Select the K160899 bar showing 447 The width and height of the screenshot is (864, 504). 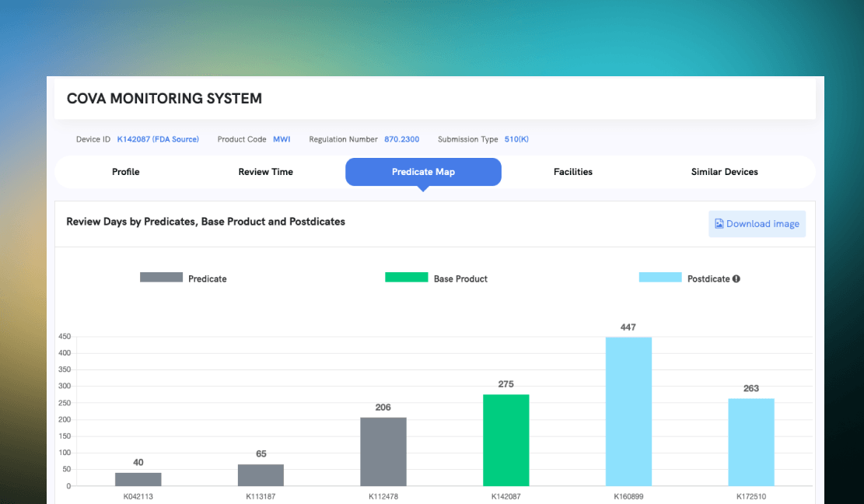[628, 411]
